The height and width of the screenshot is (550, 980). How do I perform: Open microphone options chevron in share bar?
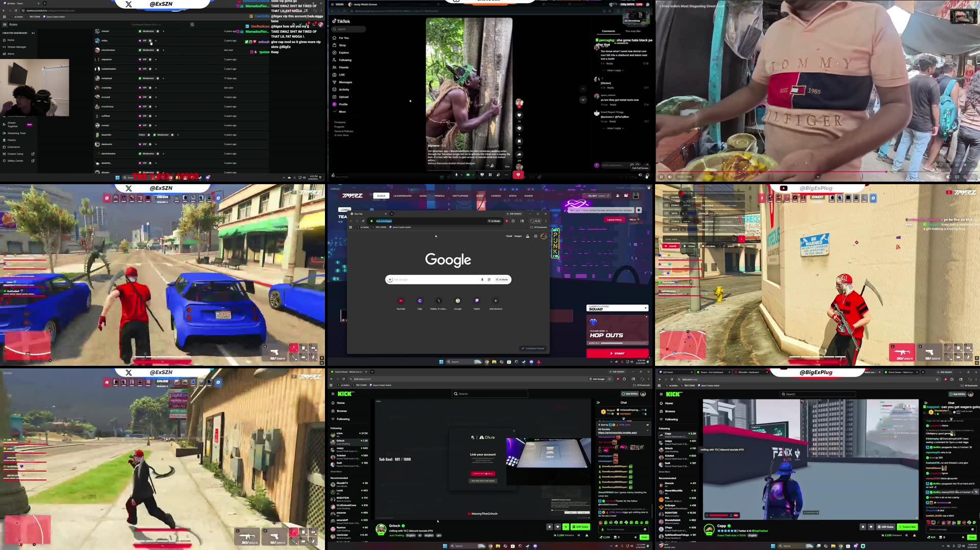461,175
